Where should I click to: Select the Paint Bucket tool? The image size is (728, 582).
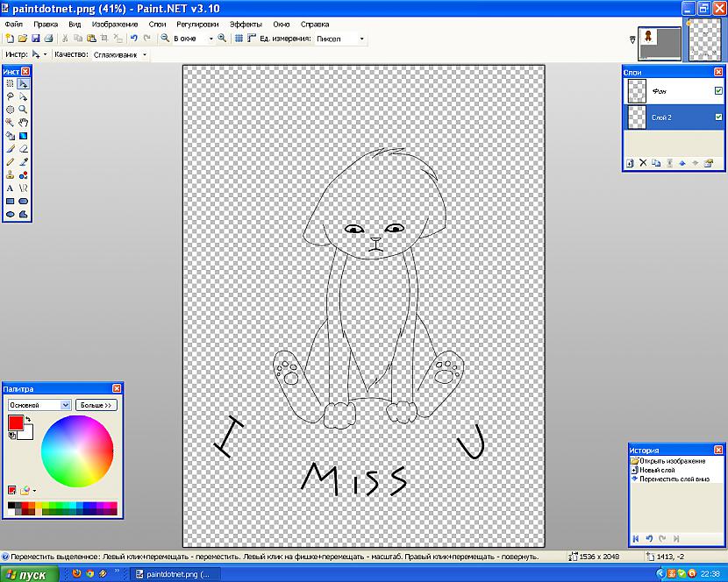10,136
